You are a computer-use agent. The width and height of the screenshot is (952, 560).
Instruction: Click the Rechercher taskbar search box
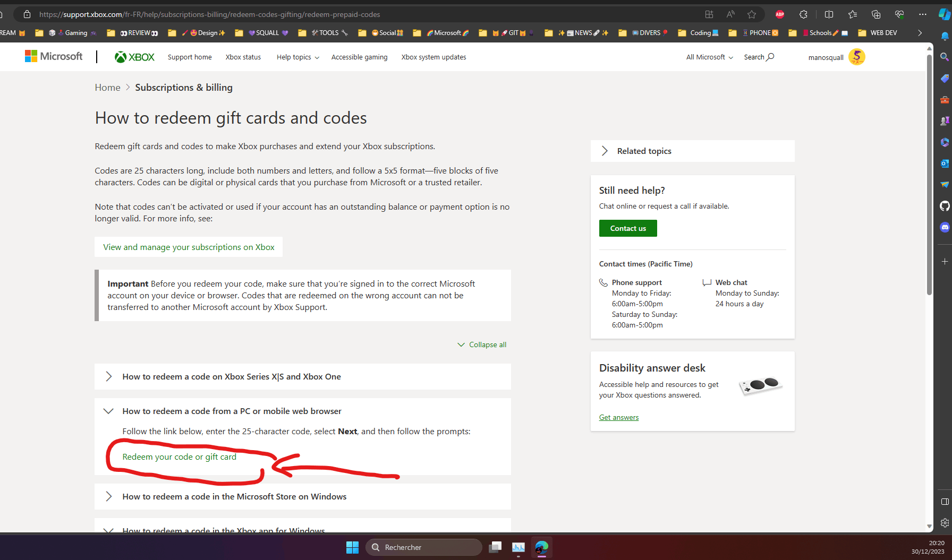(x=423, y=547)
